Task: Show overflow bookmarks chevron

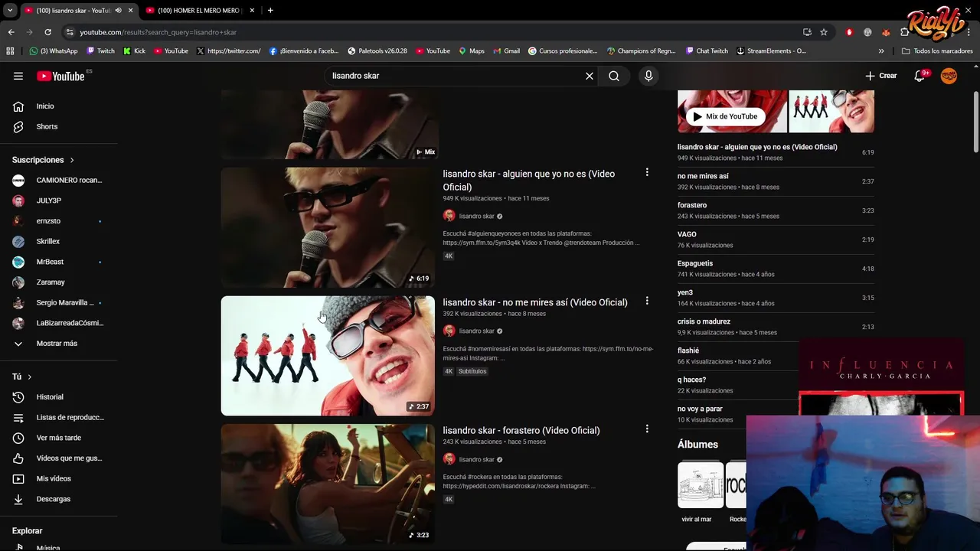Action: click(x=881, y=51)
